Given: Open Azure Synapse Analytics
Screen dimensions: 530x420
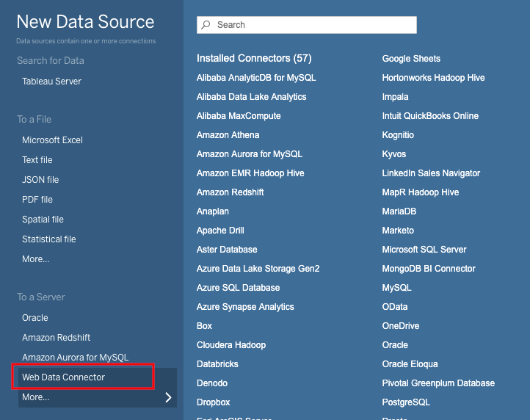Looking at the screenshot, I should coord(245,307).
